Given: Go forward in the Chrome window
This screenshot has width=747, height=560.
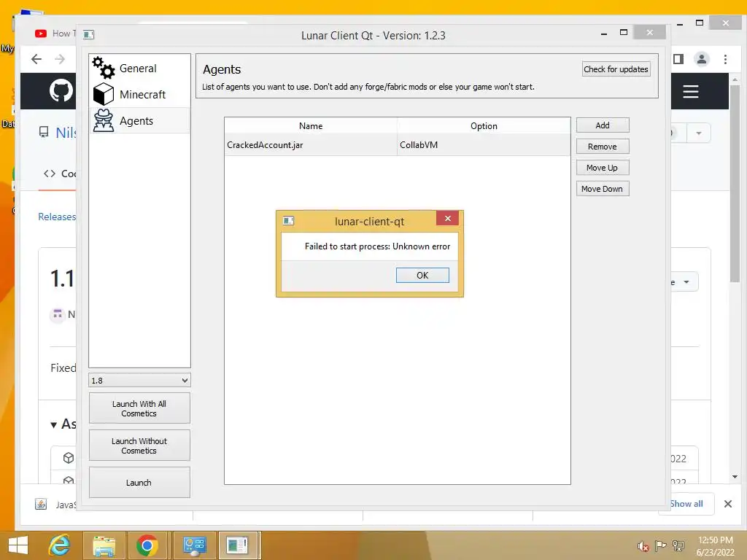Looking at the screenshot, I should (x=60, y=59).
